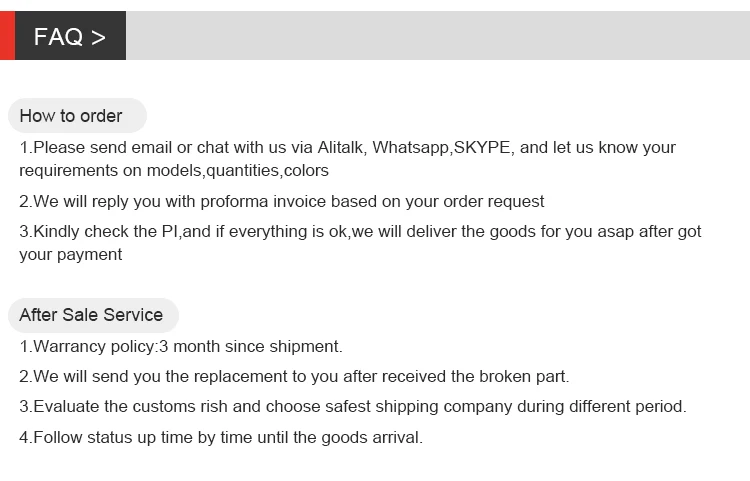Click the line ending with your payment
The image size is (750, 481).
pos(71,255)
